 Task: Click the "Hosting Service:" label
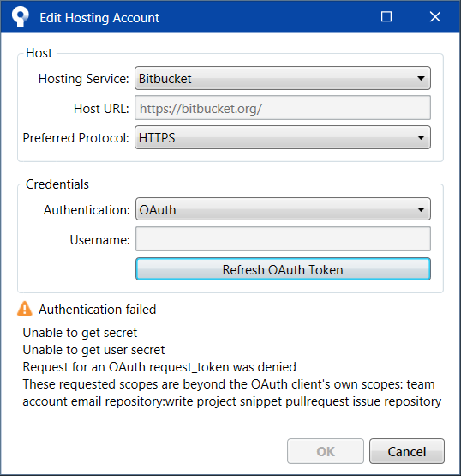pos(83,79)
